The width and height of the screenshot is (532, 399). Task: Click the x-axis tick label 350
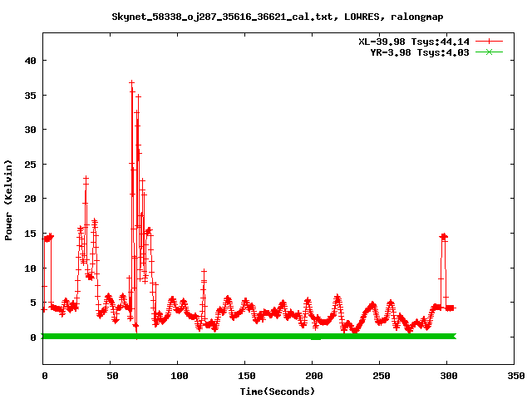[515, 376]
